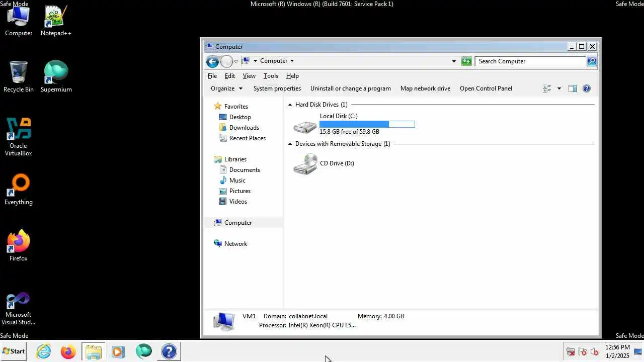The width and height of the screenshot is (644, 362).
Task: Open the Organize dropdown
Action: coord(226,88)
